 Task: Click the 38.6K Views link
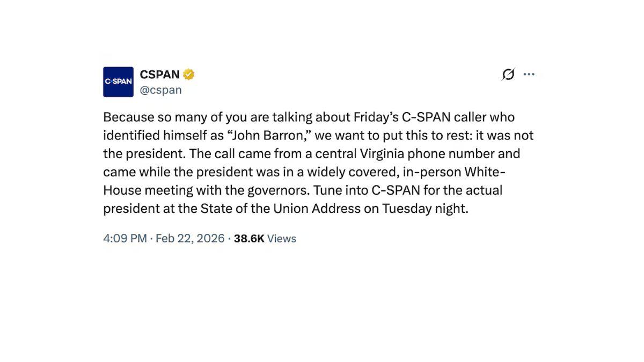point(265,238)
